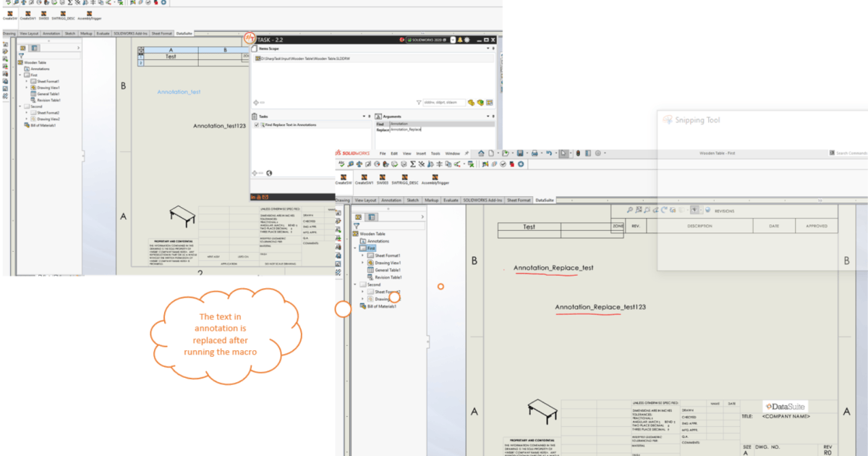Viewport: 868px width, 456px height.
Task: Click filter funnel icon in front SolidWorks feature tree
Action: [x=356, y=226]
